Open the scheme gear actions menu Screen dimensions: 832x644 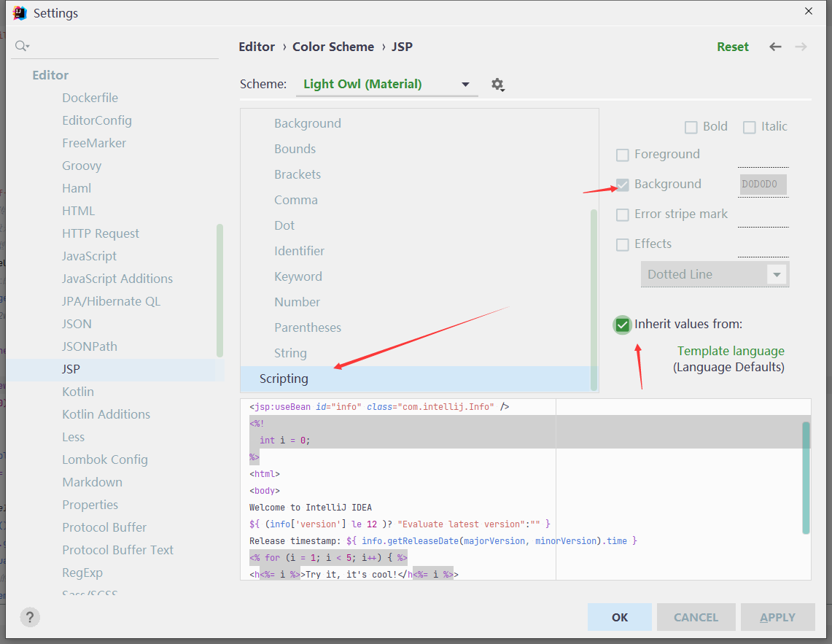[497, 85]
